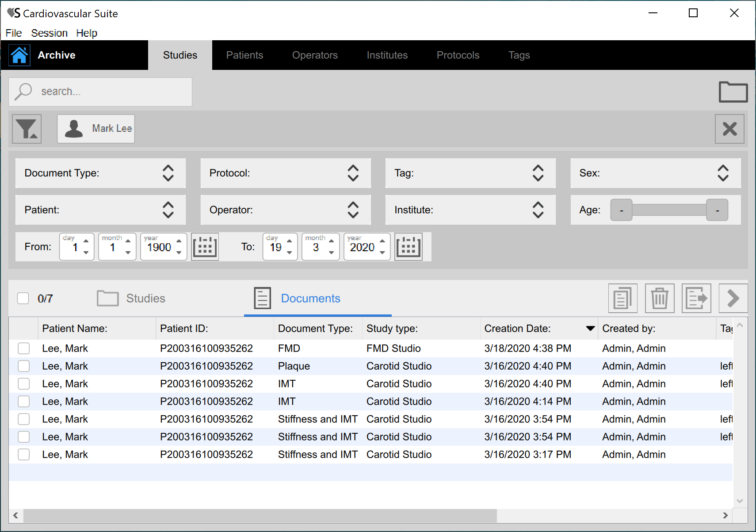This screenshot has width=756, height=532.
Task: Click the Home icon beside Archive
Action: (19, 55)
